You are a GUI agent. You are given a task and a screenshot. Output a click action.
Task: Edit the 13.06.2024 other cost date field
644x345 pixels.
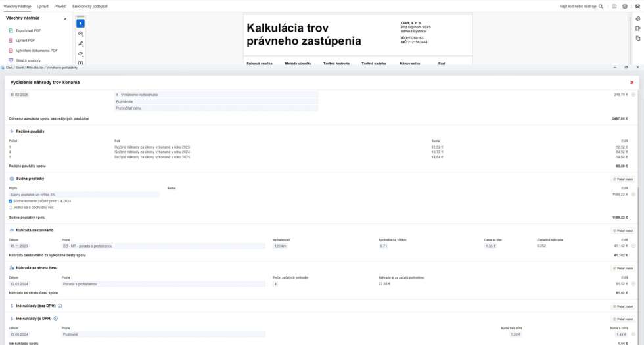[x=19, y=334]
